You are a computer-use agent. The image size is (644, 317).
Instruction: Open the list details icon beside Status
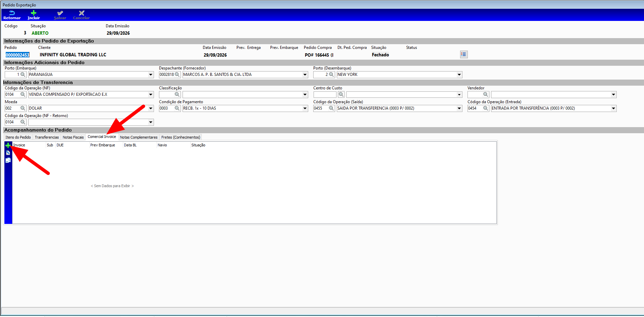(464, 54)
